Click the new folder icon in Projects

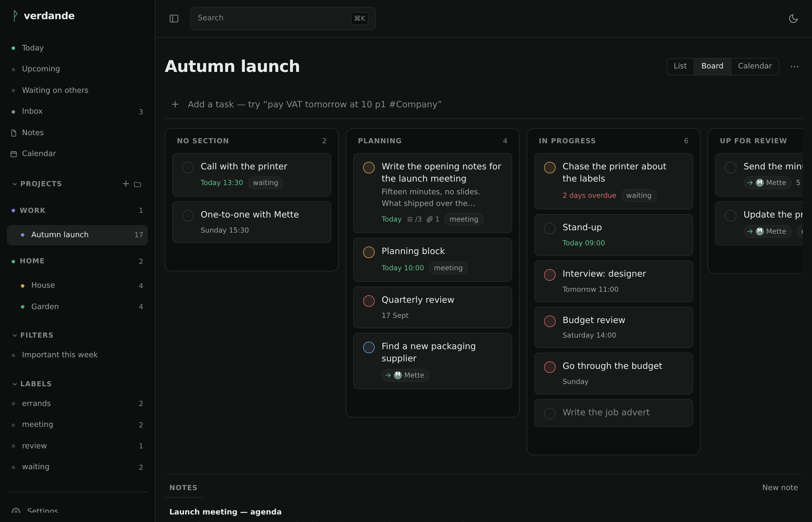tap(137, 184)
